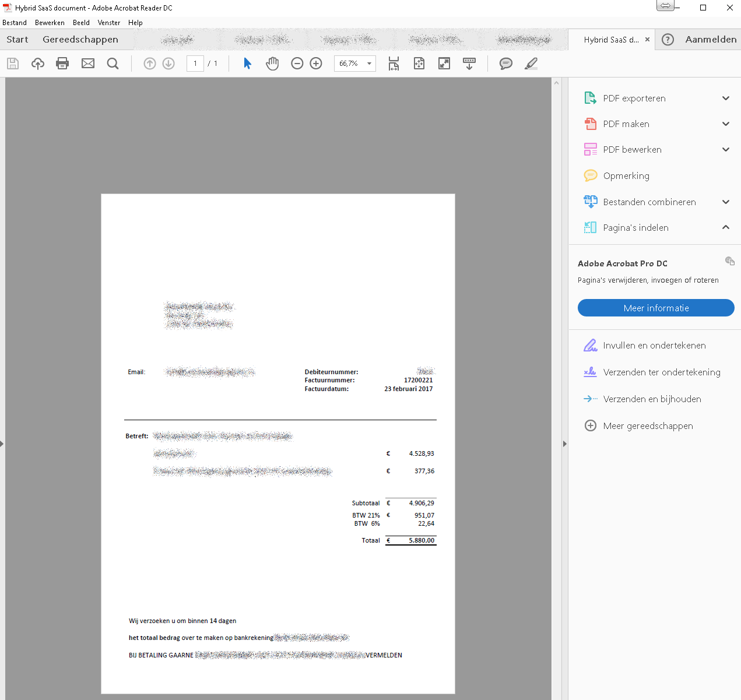Select the highlight text pen icon
Image resolution: width=741 pixels, height=700 pixels.
pyautogui.click(x=531, y=64)
